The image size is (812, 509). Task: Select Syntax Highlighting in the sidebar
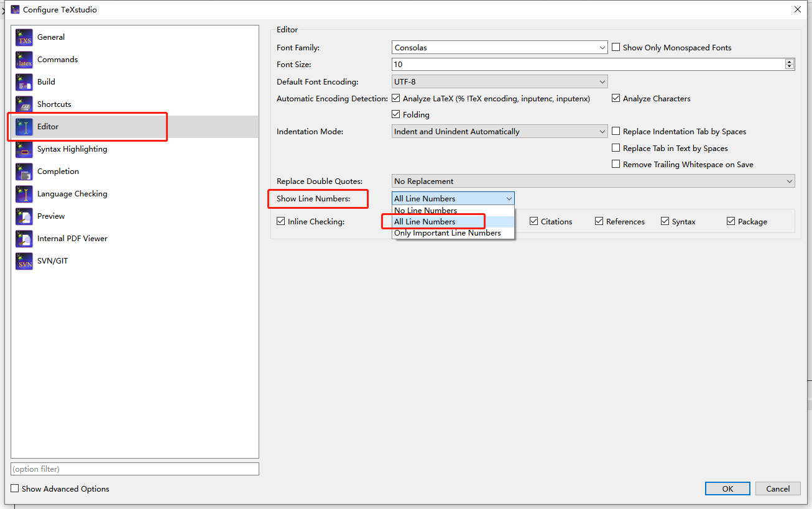134,149
